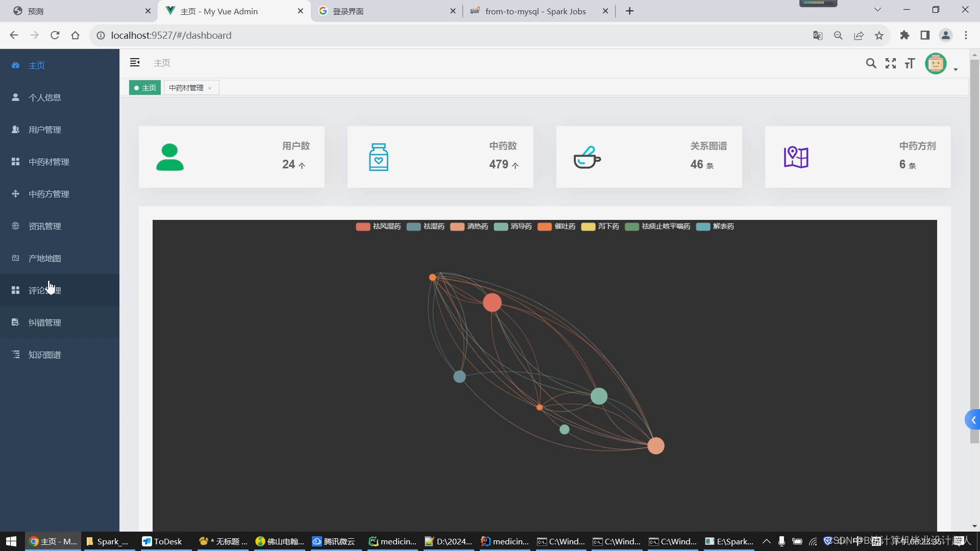Toggle 祛风湿药 legend series
980x551 pixels.
(378, 227)
